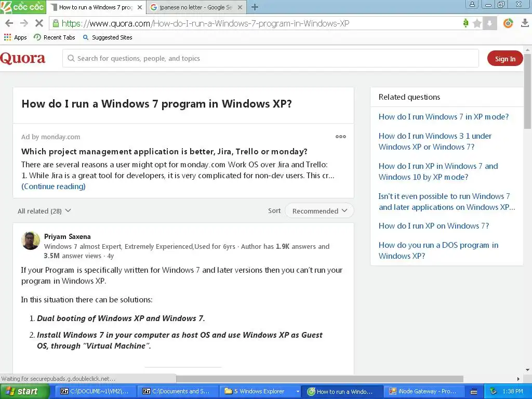The height and width of the screenshot is (399, 532).
Task: Open the three-dot menu on the monday.com ad
Action: click(x=341, y=137)
